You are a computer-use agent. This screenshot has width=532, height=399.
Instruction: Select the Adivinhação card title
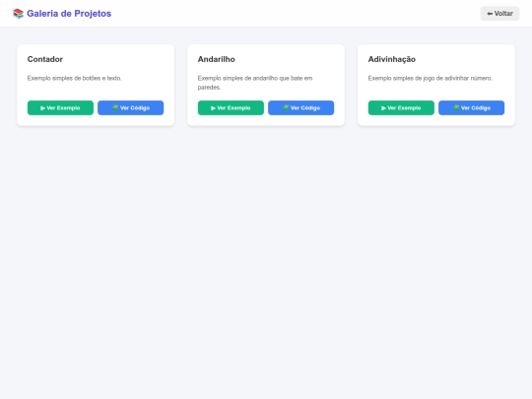pyautogui.click(x=392, y=59)
